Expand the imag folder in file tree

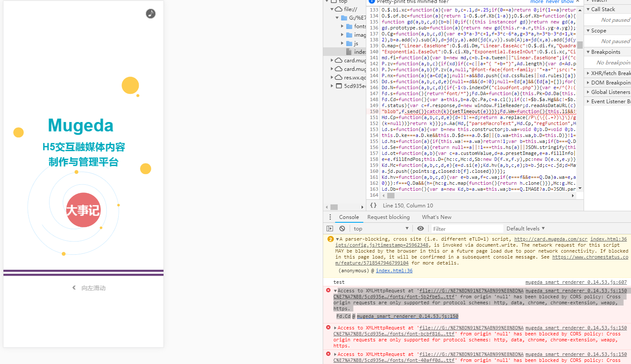click(x=342, y=35)
